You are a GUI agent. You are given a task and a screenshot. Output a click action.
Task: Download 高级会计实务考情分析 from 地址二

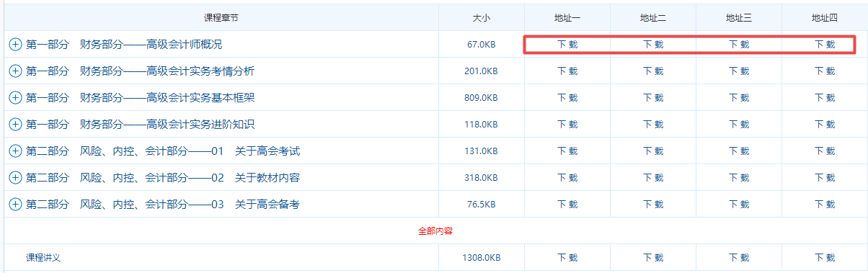coord(653,71)
